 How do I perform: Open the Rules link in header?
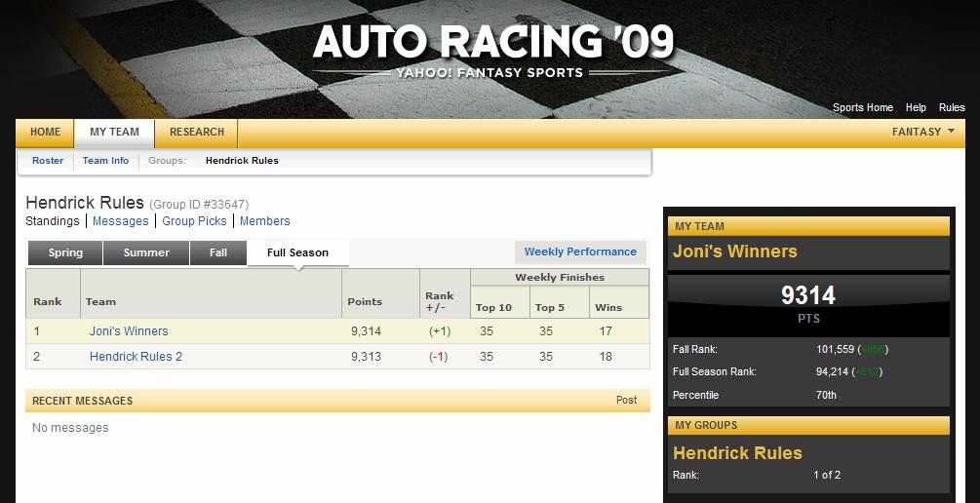(x=952, y=107)
